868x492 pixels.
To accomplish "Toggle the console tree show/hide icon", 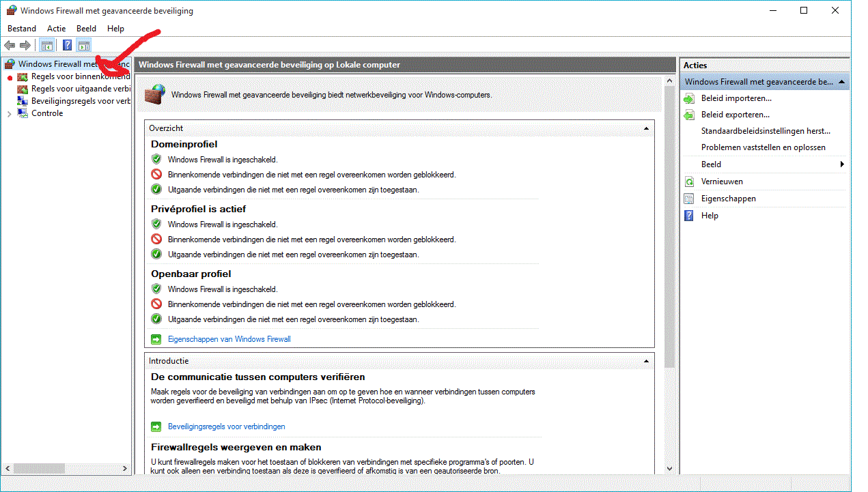I will 46,46.
